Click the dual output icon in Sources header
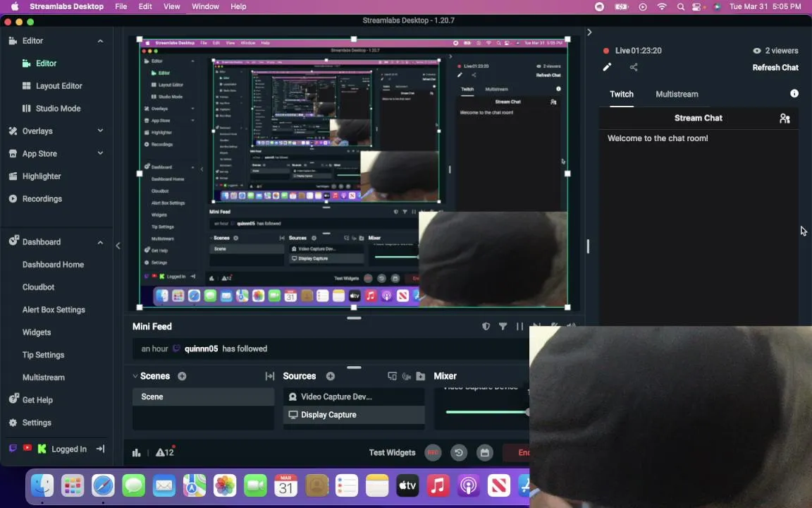812x508 pixels. pyautogui.click(x=392, y=376)
